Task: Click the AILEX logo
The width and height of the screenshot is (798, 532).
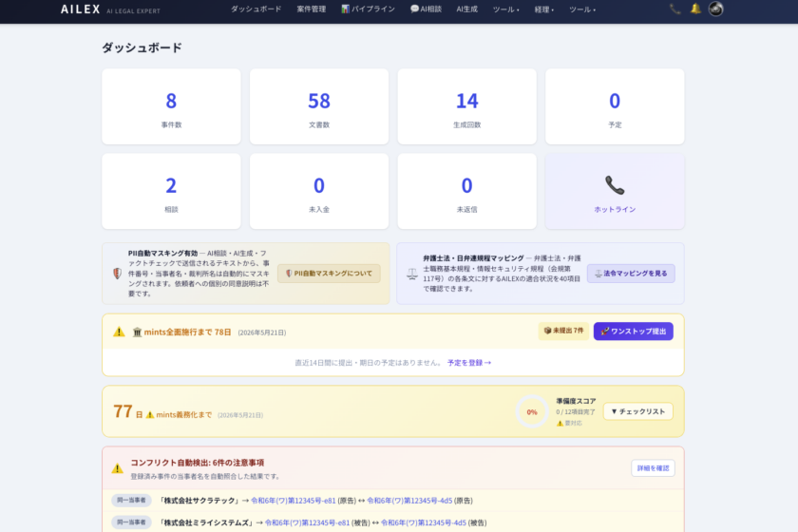Action: pos(80,9)
